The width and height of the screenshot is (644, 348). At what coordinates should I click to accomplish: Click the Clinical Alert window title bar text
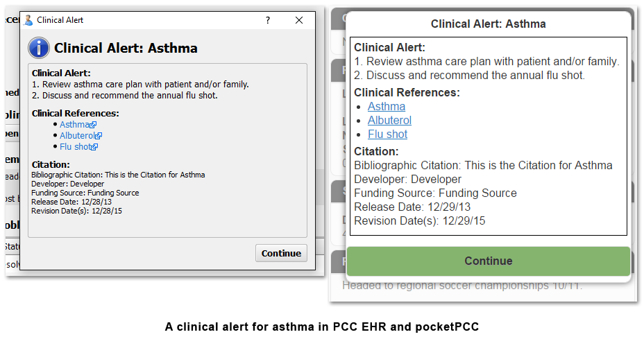pyautogui.click(x=60, y=20)
